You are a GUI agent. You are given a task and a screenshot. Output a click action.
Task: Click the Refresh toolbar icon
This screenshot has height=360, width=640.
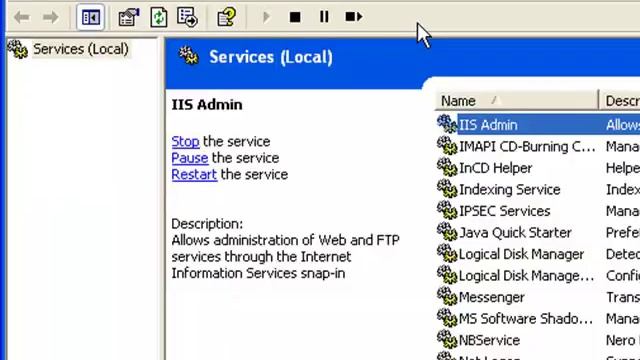159,17
